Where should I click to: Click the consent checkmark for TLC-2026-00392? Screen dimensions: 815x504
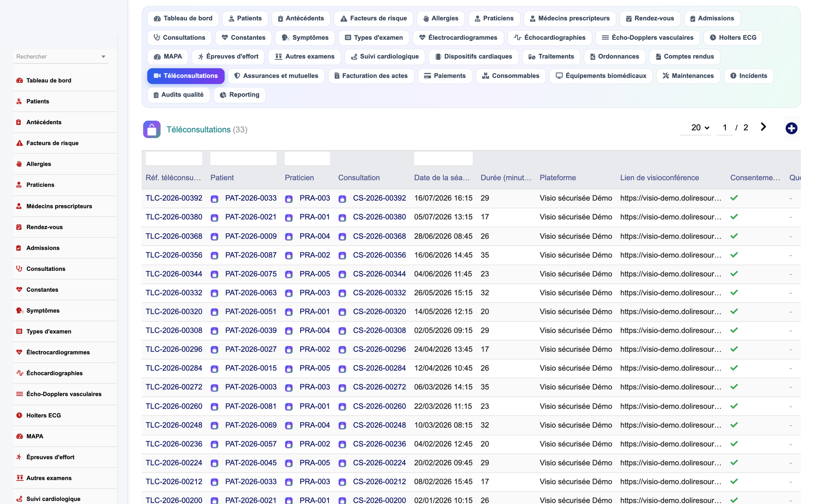734,198
